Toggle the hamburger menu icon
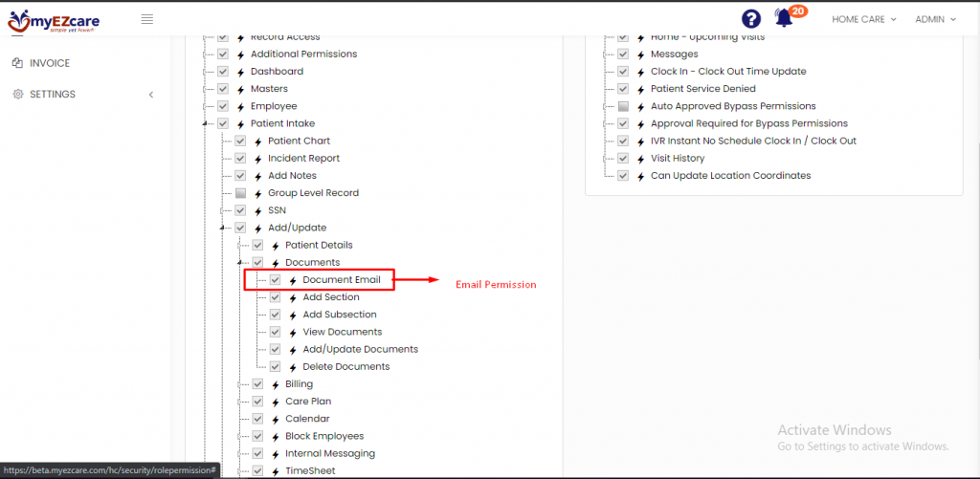This screenshot has height=479, width=980. [x=147, y=19]
